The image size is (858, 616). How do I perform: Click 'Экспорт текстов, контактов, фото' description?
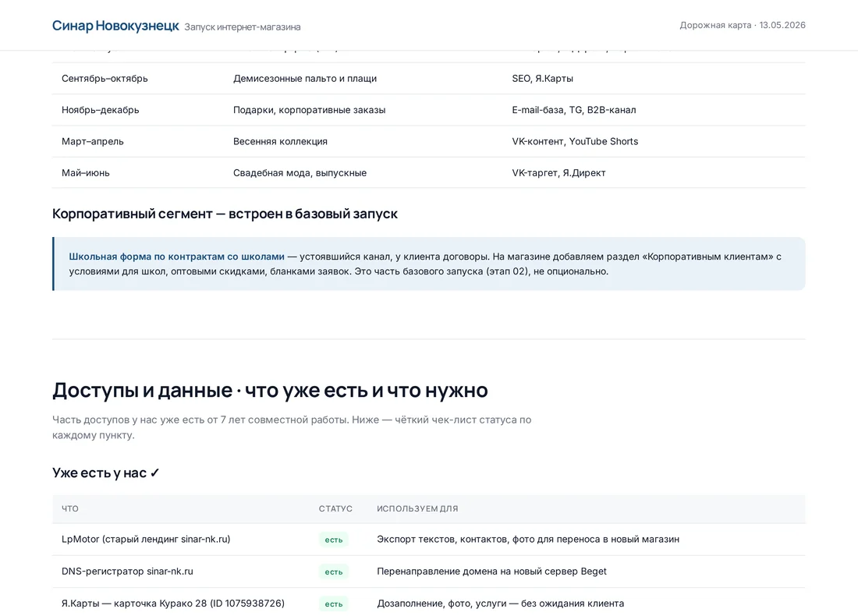[528, 540]
